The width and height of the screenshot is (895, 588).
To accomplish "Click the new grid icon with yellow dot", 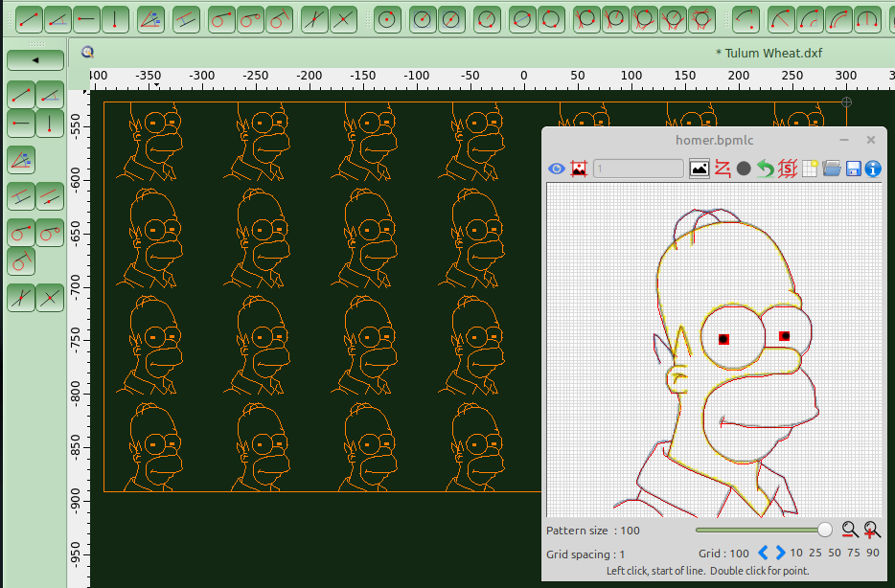I will click(810, 169).
